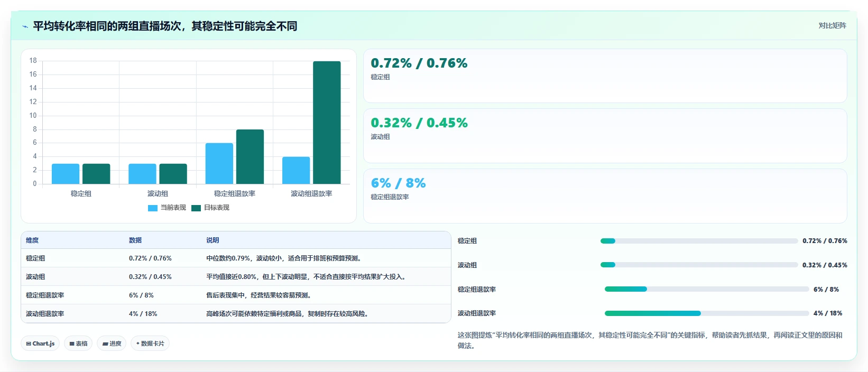Viewport: 868px width, 372px height.
Task: Click the description starting 中位数约0.79%
Action: click(x=284, y=258)
